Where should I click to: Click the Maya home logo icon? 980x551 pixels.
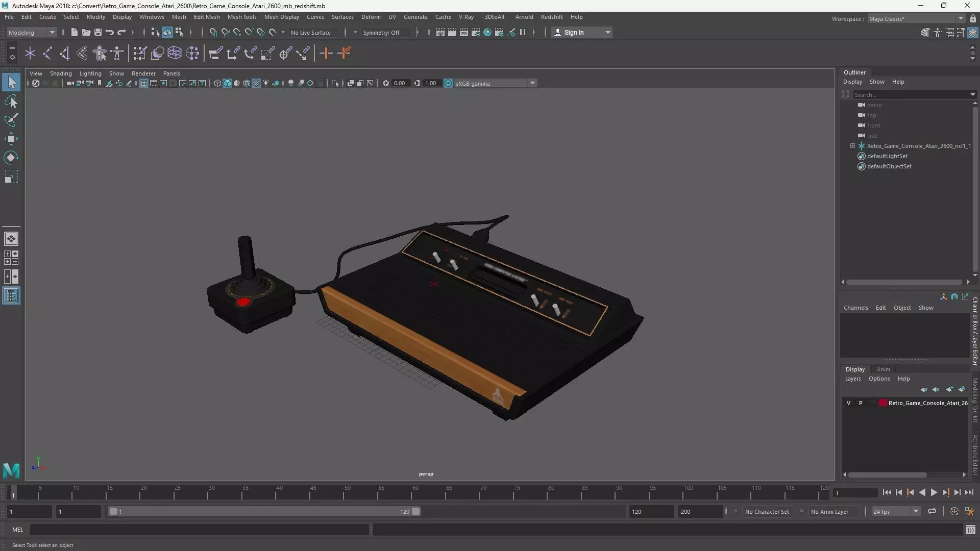tap(11, 470)
